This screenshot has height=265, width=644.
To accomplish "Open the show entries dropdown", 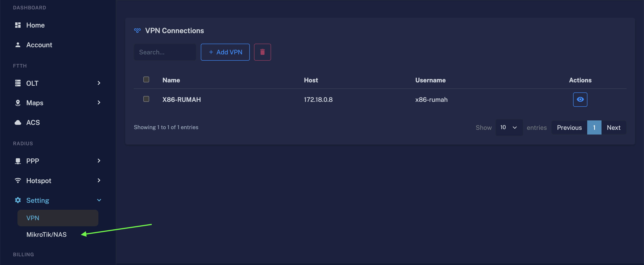I will 509,127.
